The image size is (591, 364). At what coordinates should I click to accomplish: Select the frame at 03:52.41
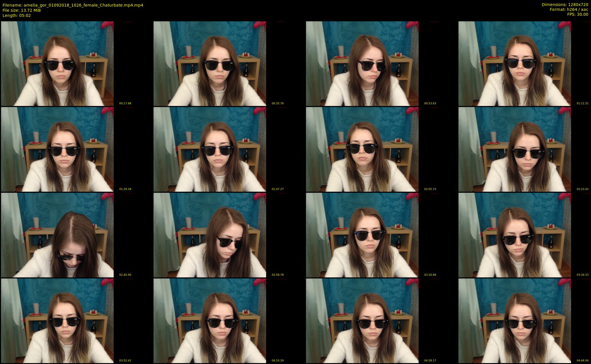[x=57, y=321]
